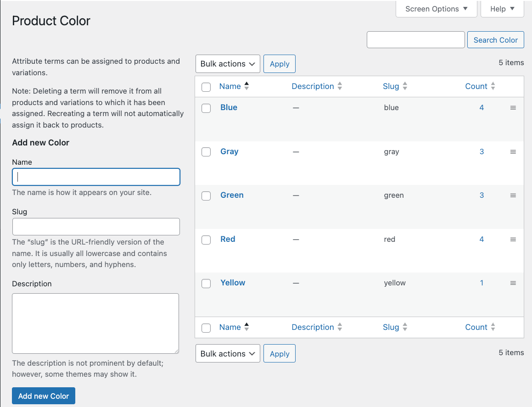Click the 'Product Color' page heading
The image size is (532, 407).
[x=51, y=21]
